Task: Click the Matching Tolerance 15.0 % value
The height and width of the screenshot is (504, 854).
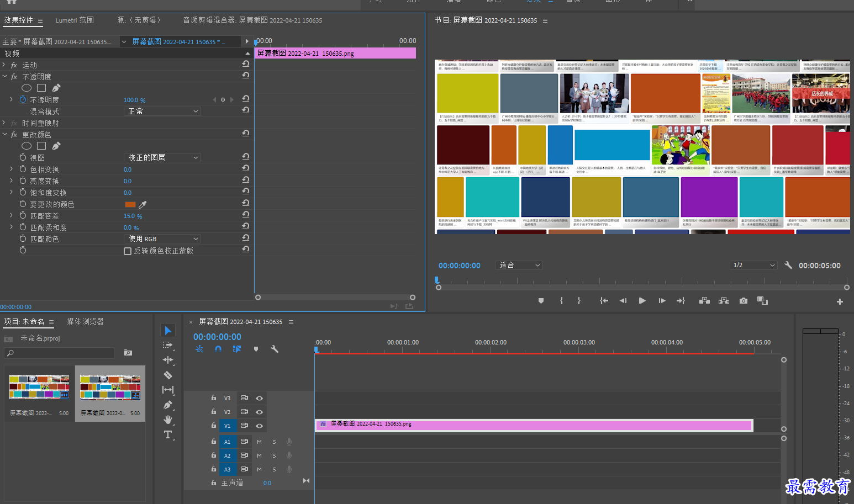Action: [133, 216]
